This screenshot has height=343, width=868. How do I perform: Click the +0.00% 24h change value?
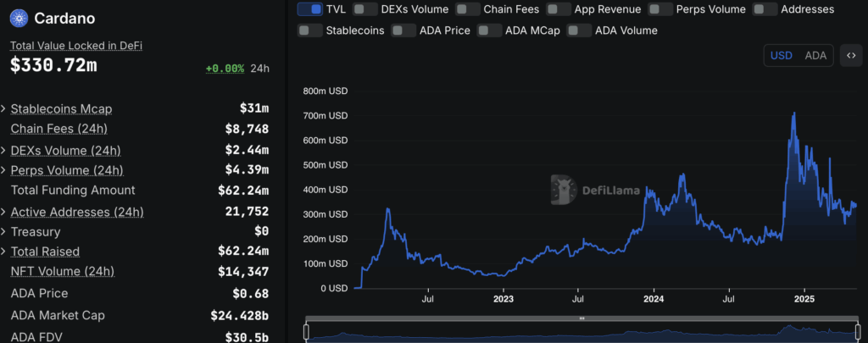(225, 69)
